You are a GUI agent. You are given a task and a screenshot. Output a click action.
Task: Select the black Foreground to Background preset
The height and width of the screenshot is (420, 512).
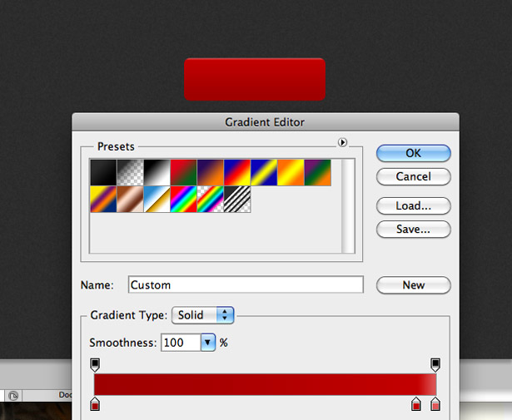click(x=103, y=172)
